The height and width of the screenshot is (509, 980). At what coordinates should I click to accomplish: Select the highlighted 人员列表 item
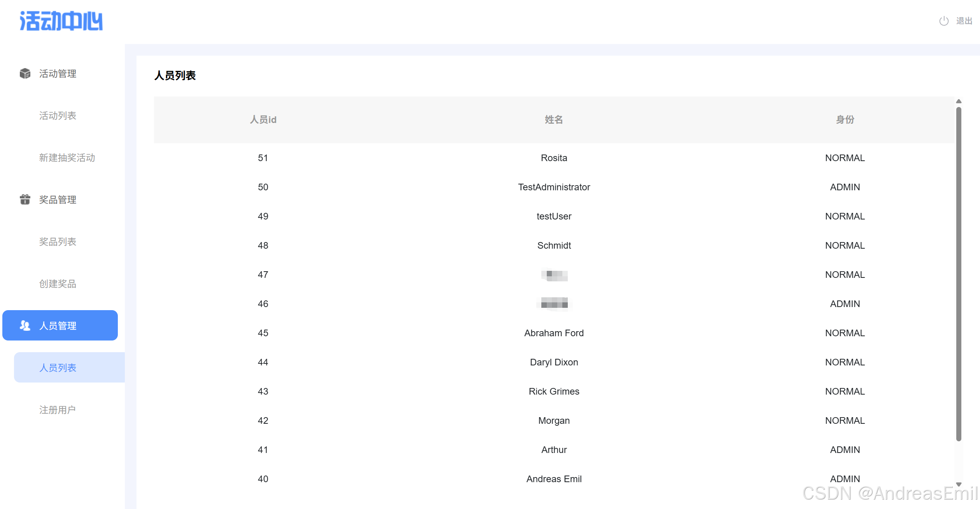point(58,368)
